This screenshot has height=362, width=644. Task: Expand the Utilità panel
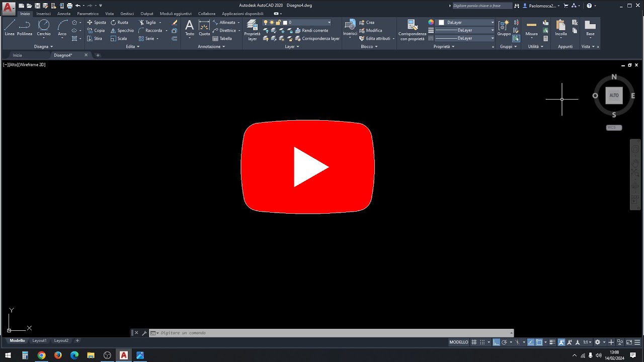(536, 47)
